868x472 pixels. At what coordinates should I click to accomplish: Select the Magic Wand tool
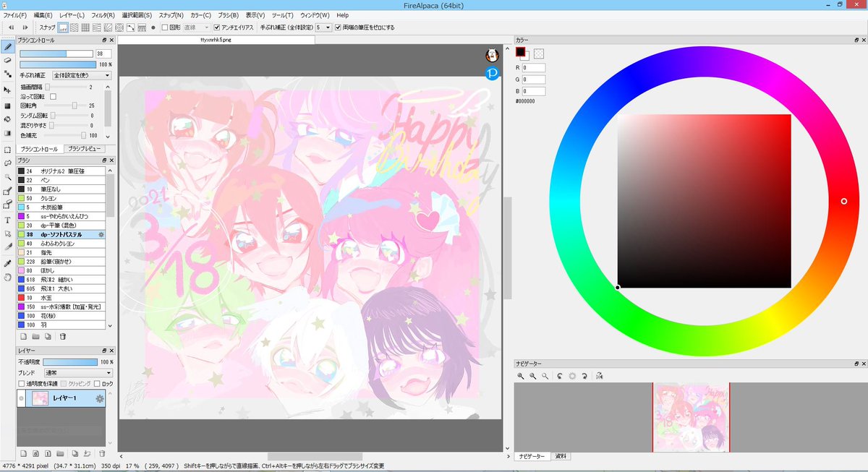[x=7, y=177]
